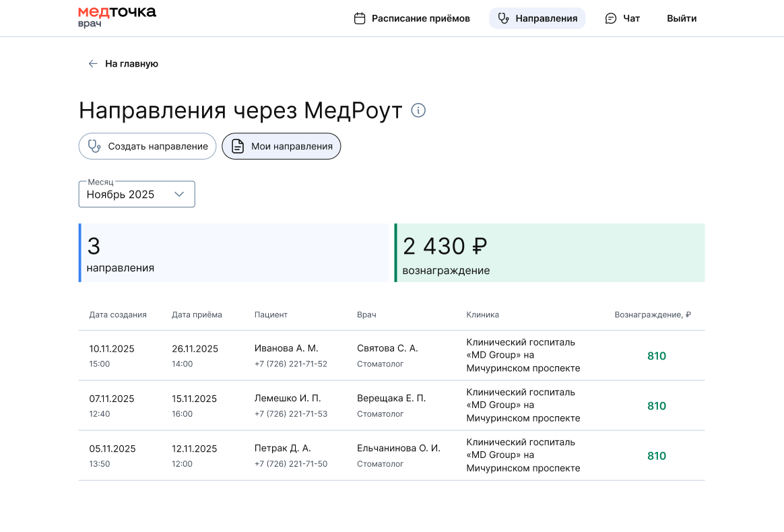Viewport: 784px width, 532px height.
Task: Click the 2 430 ₽ вознаграждение summary card
Action: (550, 253)
